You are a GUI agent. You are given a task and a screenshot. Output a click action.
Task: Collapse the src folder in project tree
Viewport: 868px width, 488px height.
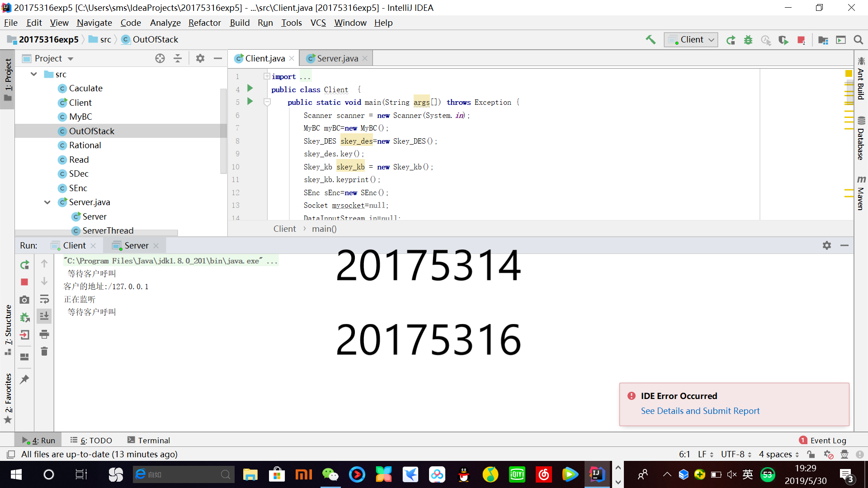[x=34, y=74]
